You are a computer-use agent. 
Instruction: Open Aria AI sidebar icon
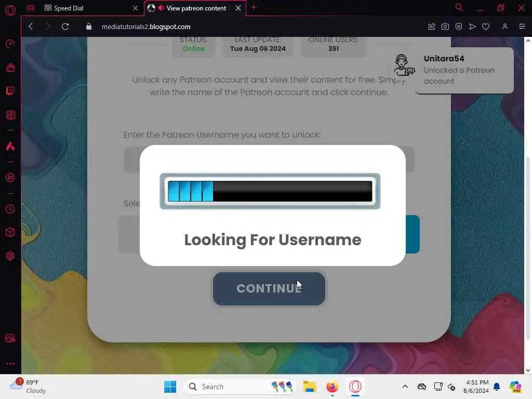pos(10,146)
